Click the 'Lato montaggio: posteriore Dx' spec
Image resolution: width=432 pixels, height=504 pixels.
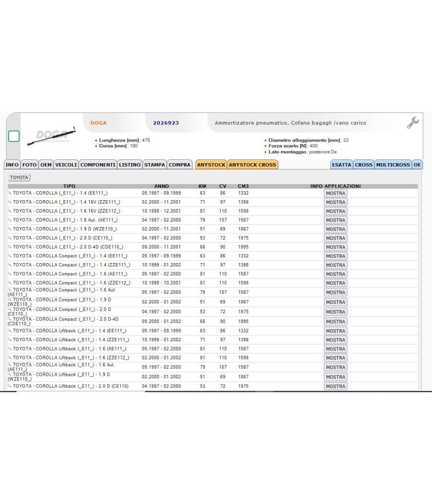click(302, 152)
